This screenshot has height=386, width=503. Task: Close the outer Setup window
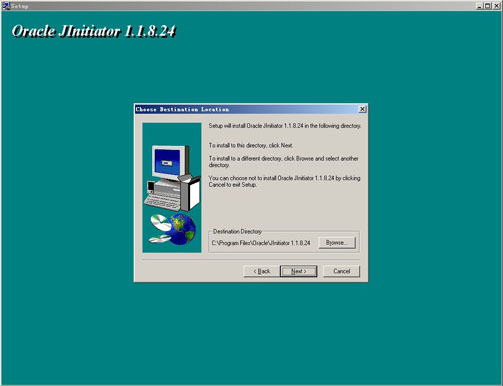[496, 6]
